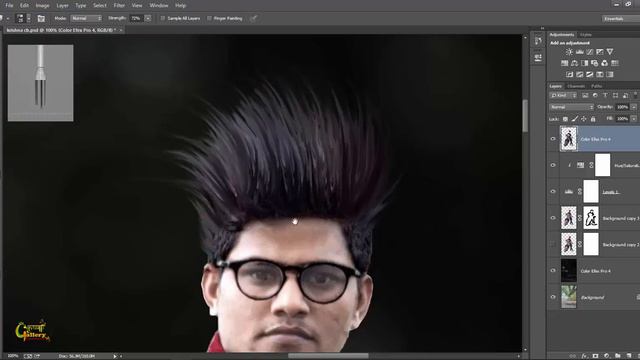Add a Brightness/Contrast adjustment
The height and width of the screenshot is (360, 640).
coord(569,52)
